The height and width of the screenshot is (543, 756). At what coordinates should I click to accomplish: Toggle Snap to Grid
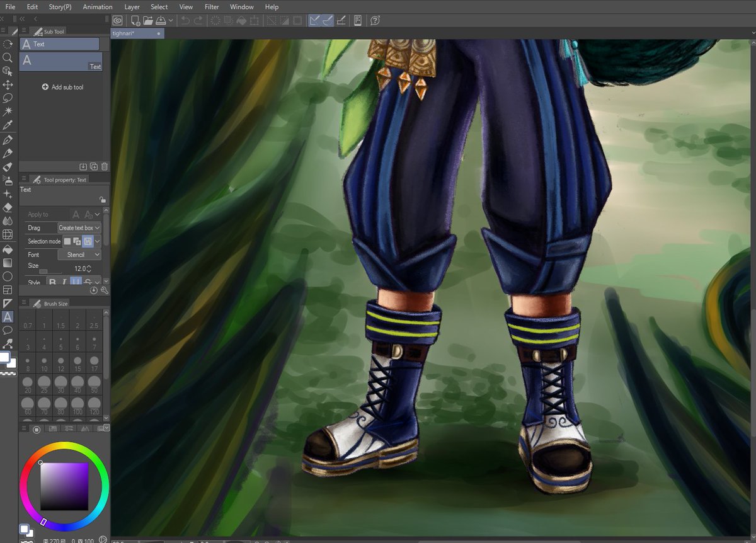341,20
